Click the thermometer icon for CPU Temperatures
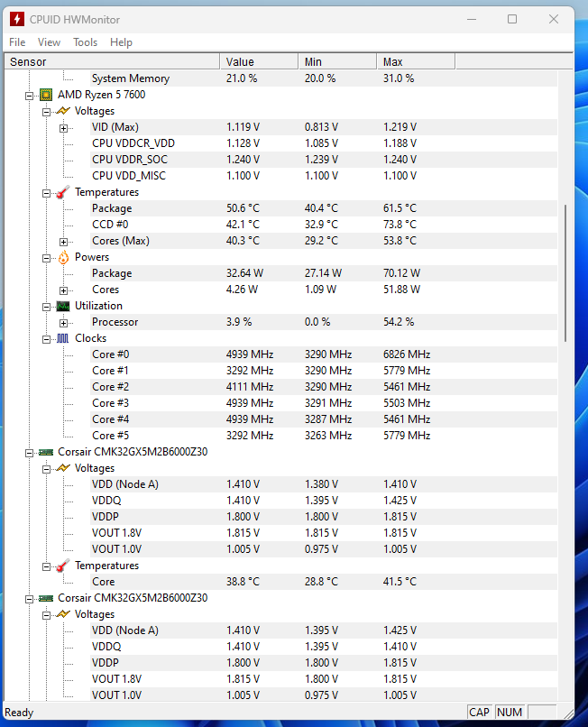Viewport: 588px width, 727px height. (62, 192)
